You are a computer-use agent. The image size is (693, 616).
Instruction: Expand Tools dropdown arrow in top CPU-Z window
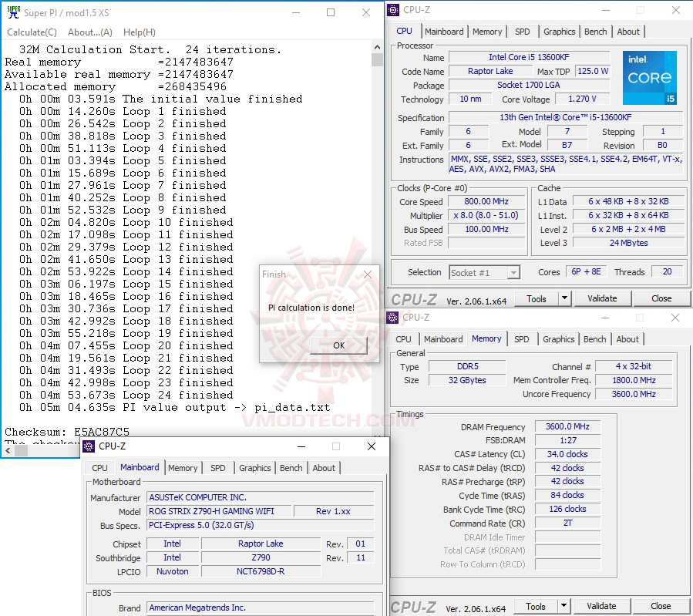564,298
